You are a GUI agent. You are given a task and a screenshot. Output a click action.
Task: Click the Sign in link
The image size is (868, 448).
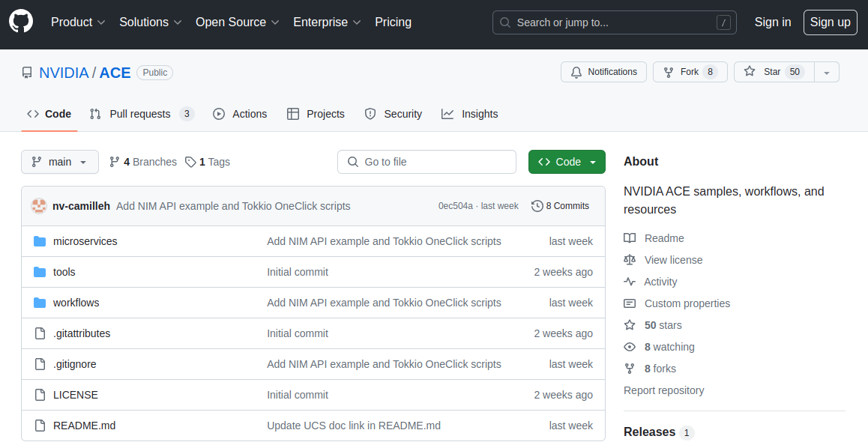click(773, 22)
